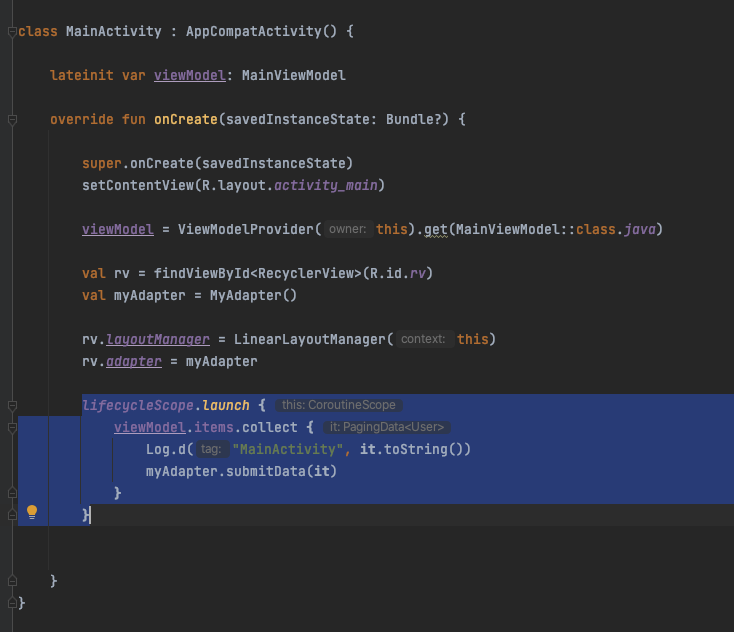Fold the viewModel.items.collect block
This screenshot has width=734, height=632.
(13, 427)
